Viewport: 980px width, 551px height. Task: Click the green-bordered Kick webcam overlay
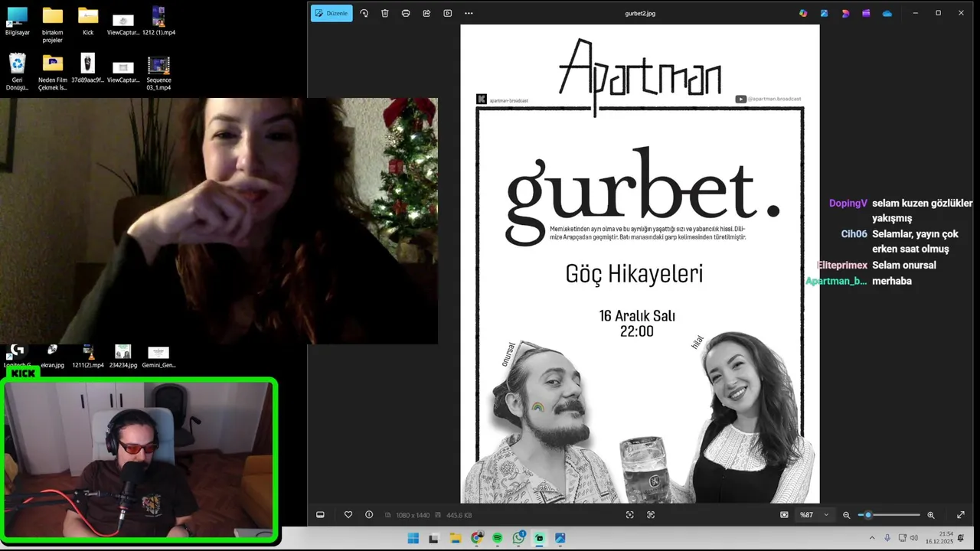click(x=139, y=460)
